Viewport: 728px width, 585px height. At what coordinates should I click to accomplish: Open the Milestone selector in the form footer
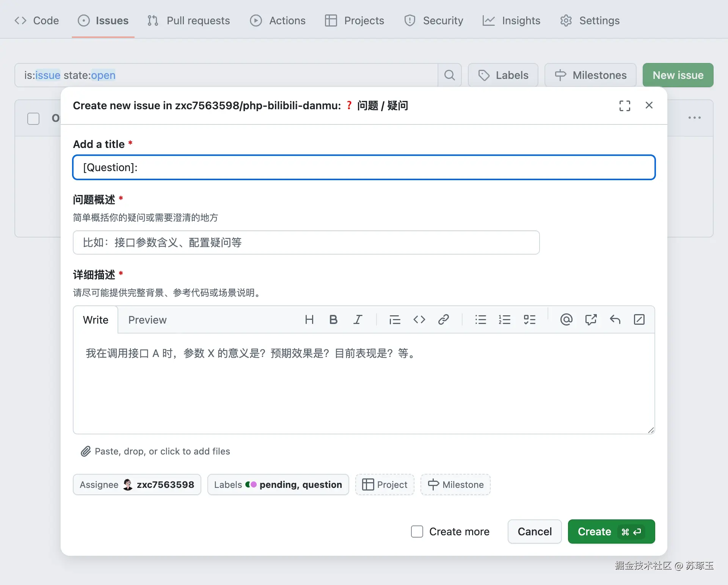click(455, 484)
